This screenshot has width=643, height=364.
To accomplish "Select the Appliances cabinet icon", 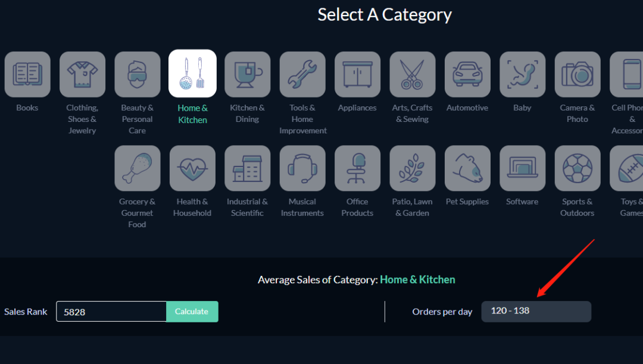I will coord(358,74).
